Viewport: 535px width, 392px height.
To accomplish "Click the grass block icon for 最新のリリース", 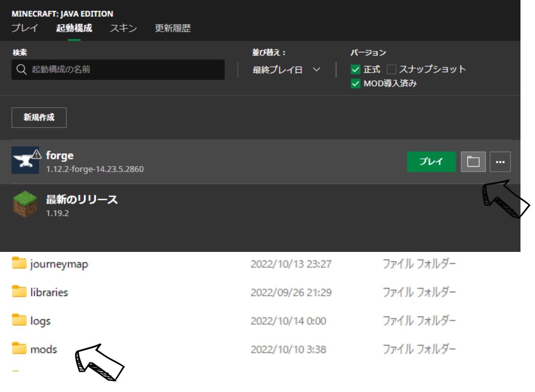I will click(x=25, y=204).
